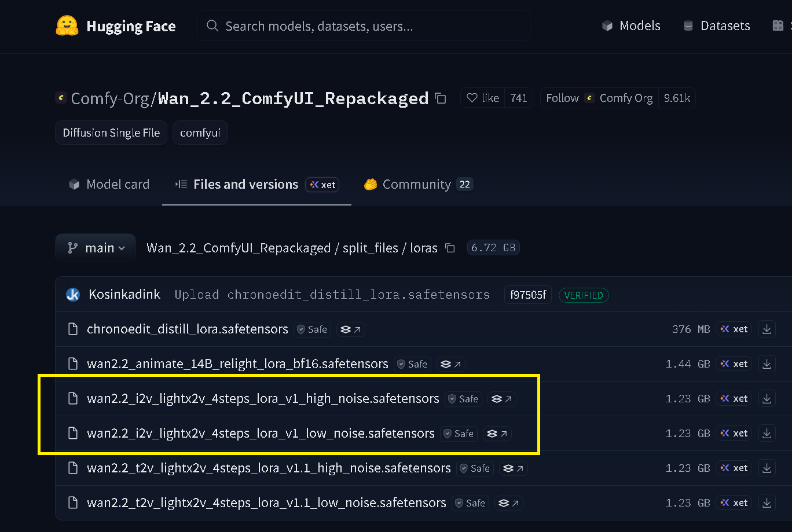Switch to the Community tab
This screenshot has width=792, height=532.
click(x=418, y=184)
